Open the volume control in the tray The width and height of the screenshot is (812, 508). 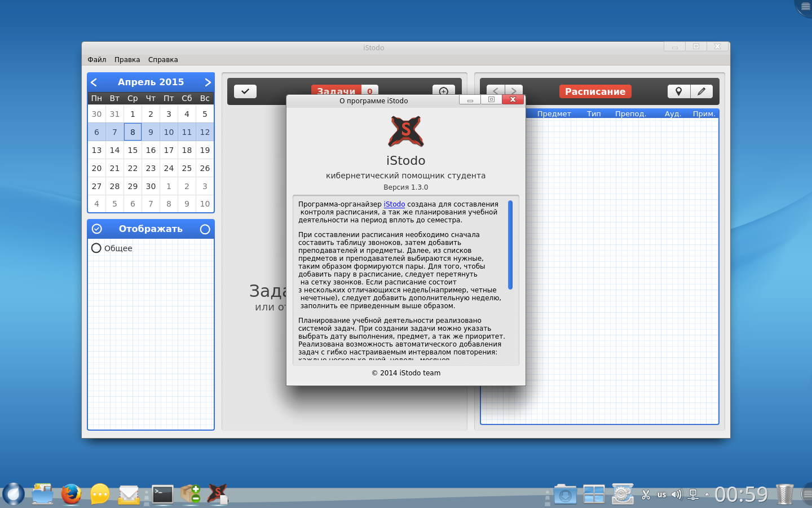677,495
